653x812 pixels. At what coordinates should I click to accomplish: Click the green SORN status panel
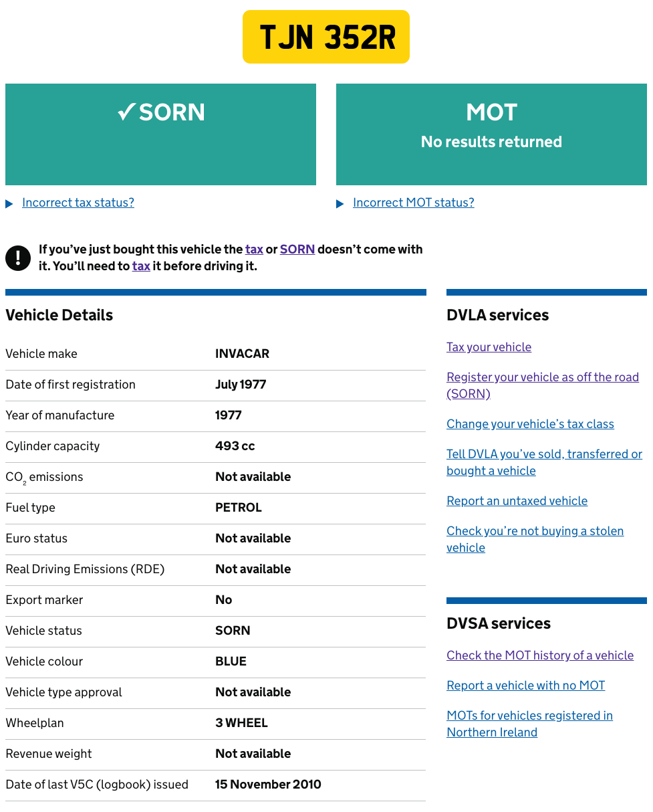tap(160, 134)
